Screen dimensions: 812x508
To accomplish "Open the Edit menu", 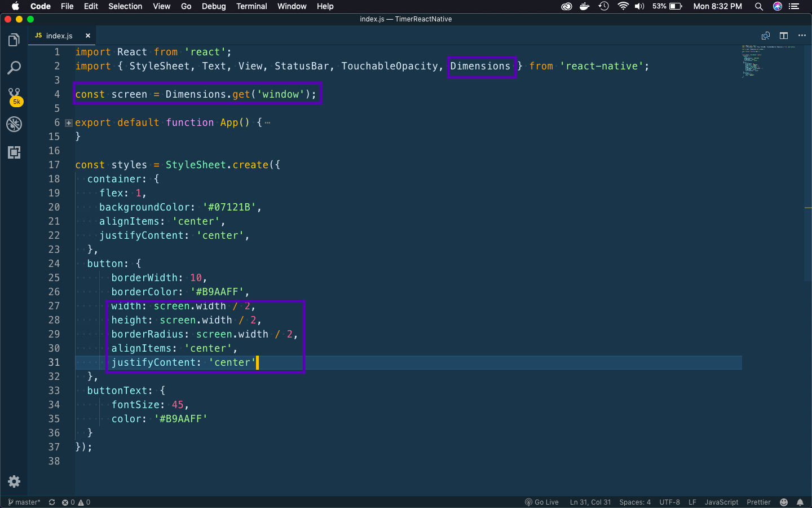I will coord(91,6).
